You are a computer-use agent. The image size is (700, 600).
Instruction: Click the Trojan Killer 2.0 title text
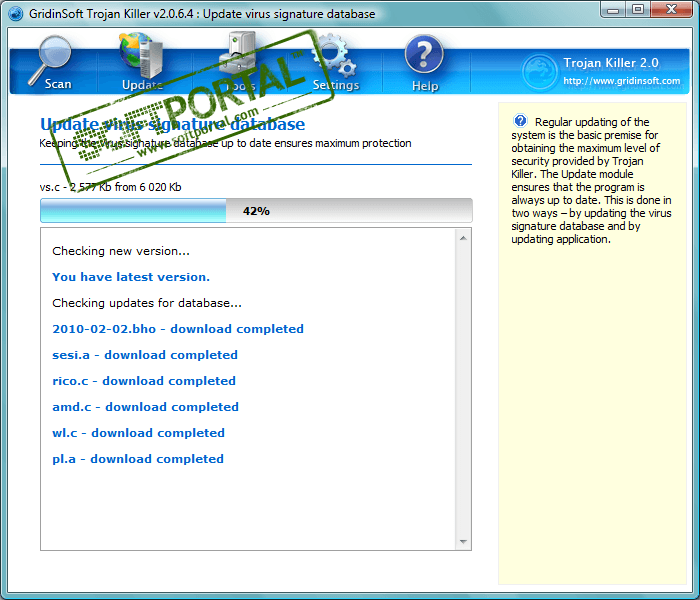(x=611, y=62)
